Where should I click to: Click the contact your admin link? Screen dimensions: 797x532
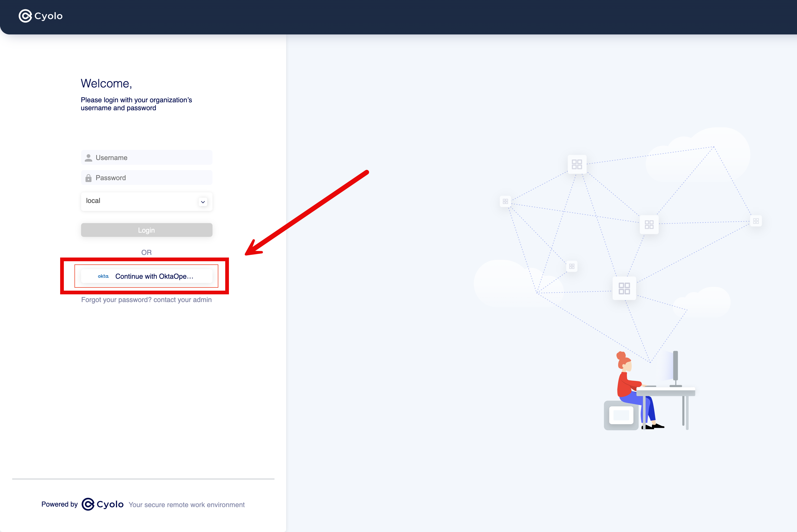183,300
